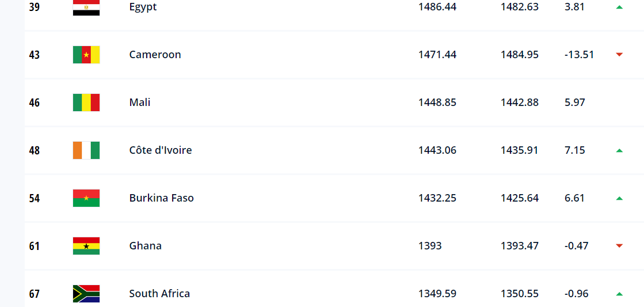Open the Mali team name link
644x307 pixels.
[140, 103]
